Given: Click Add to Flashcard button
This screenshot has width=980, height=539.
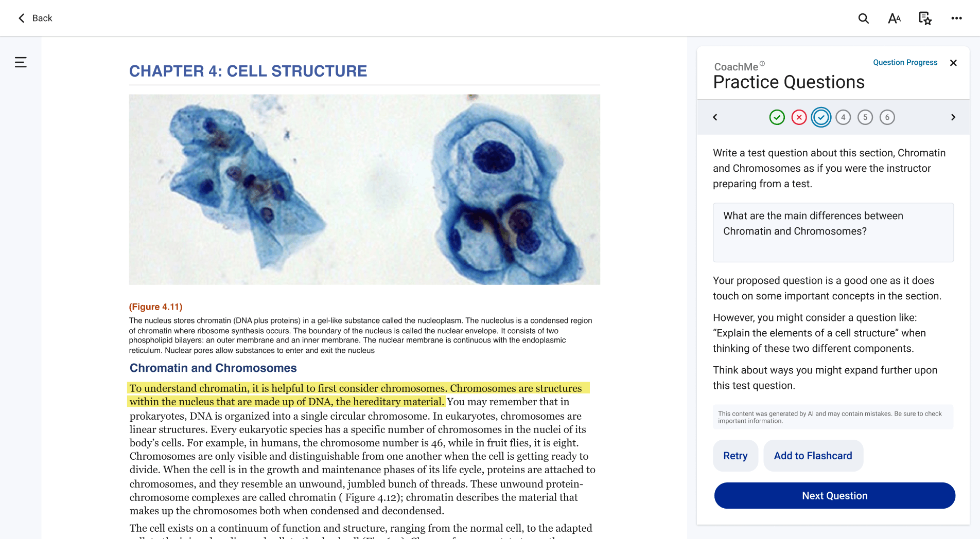Looking at the screenshot, I should click(x=813, y=456).
